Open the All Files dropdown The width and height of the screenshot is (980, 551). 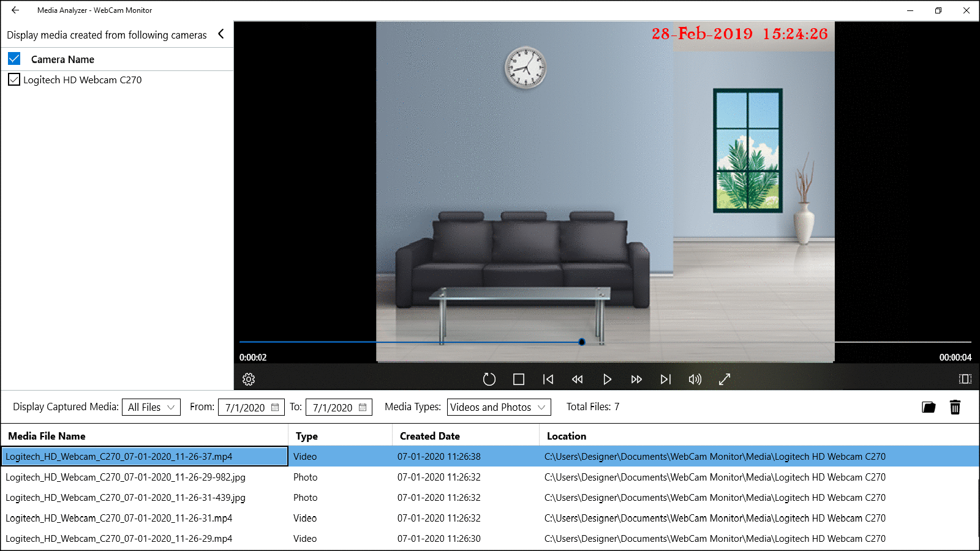tap(151, 407)
